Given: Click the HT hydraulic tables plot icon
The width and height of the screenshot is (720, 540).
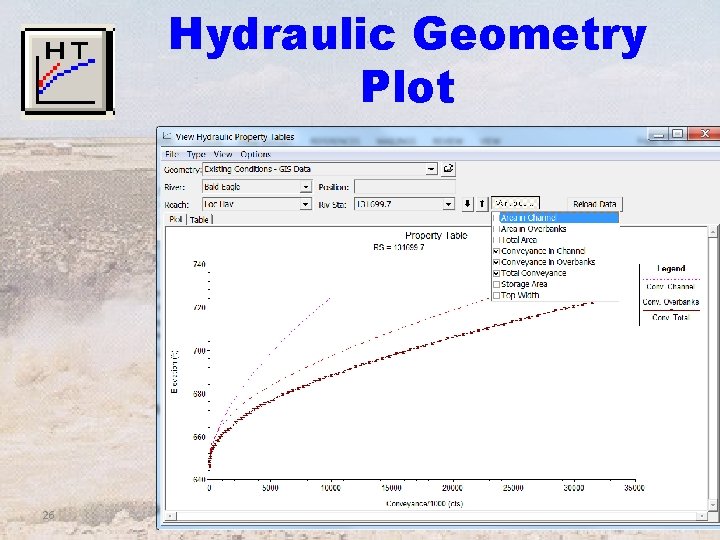Looking at the screenshot, I should click(68, 70).
